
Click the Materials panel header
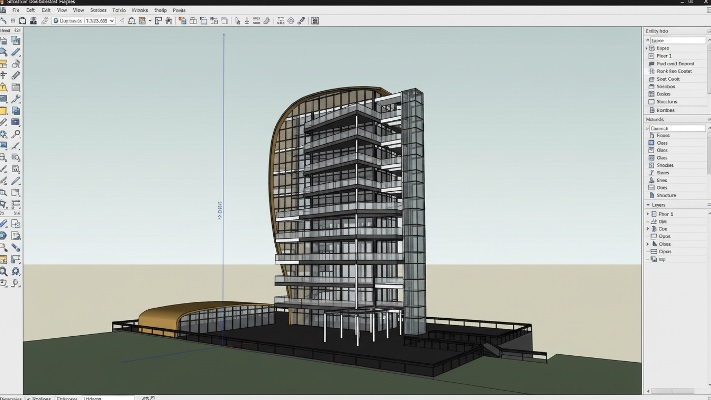click(665, 120)
